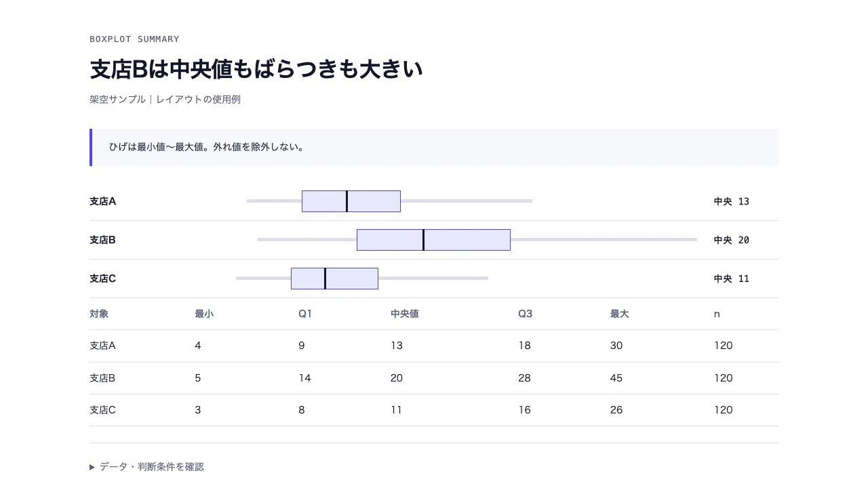
Task: Click the n value 120 in 支店A's row
Action: click(x=724, y=346)
